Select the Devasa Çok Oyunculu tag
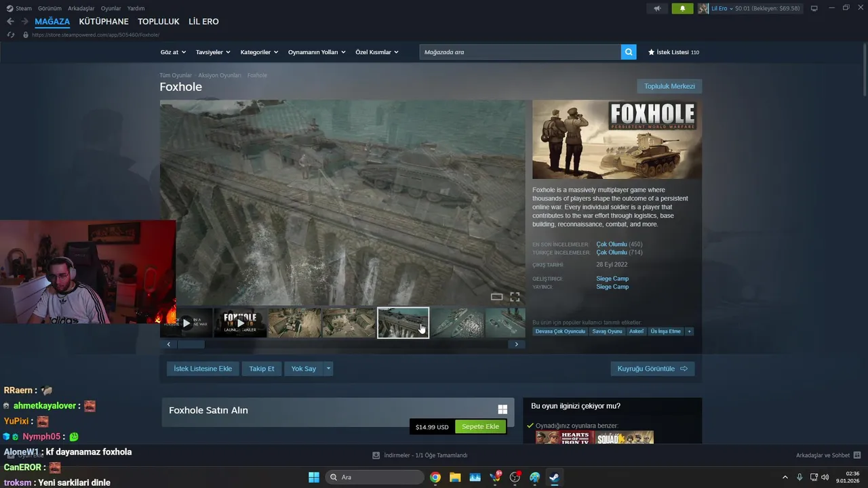Screen dimensions: 868x488 [560, 331]
